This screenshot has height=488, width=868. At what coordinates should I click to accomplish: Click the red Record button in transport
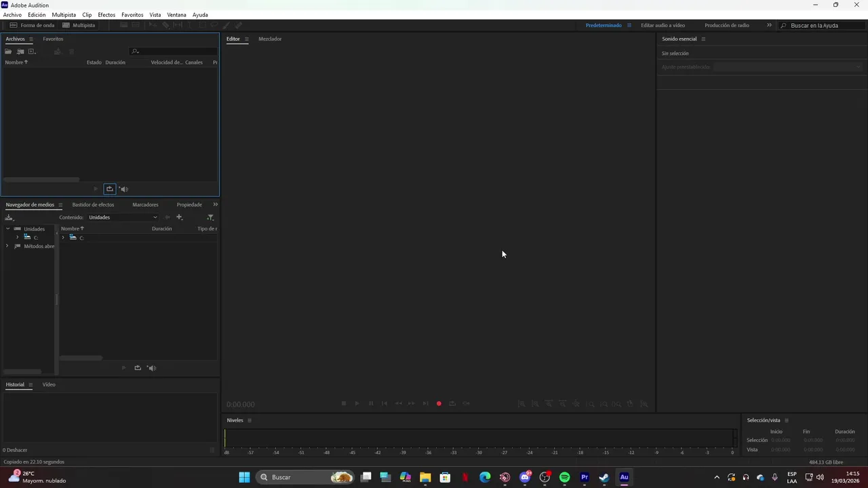[x=439, y=403]
